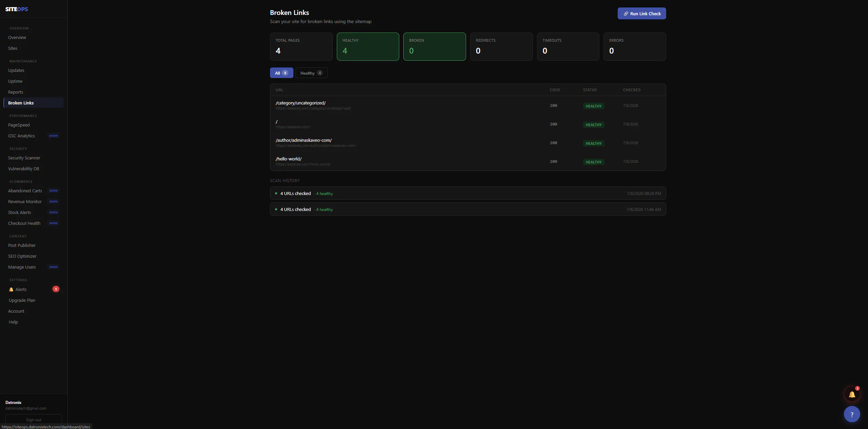The width and height of the screenshot is (868, 429).
Task: Open Stock Alerts item
Action: pos(33,212)
